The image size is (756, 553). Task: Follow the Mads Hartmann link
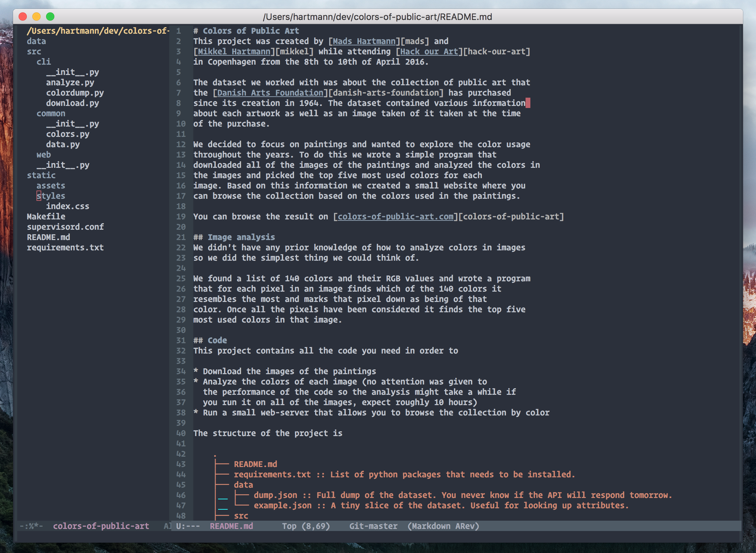pos(364,41)
